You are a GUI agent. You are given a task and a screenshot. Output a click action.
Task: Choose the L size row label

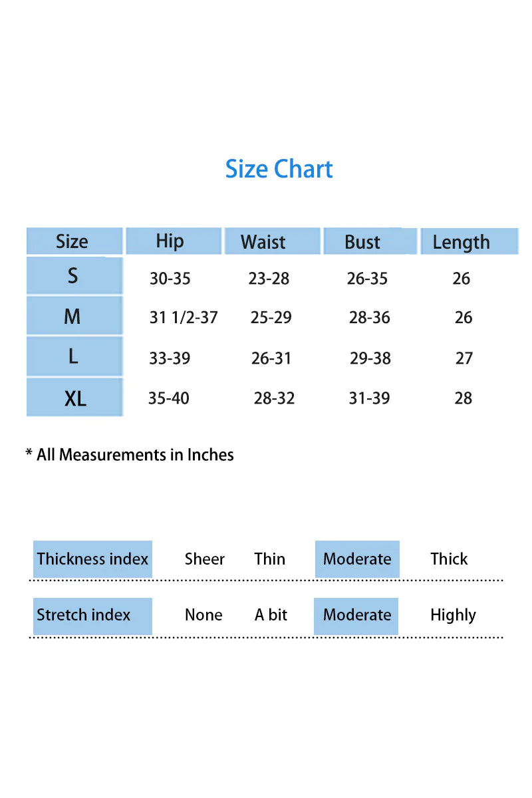coord(73,357)
